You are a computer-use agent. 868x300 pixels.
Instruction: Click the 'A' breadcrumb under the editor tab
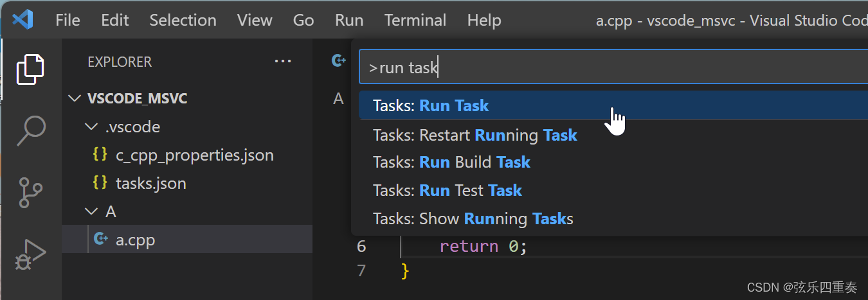click(x=338, y=98)
